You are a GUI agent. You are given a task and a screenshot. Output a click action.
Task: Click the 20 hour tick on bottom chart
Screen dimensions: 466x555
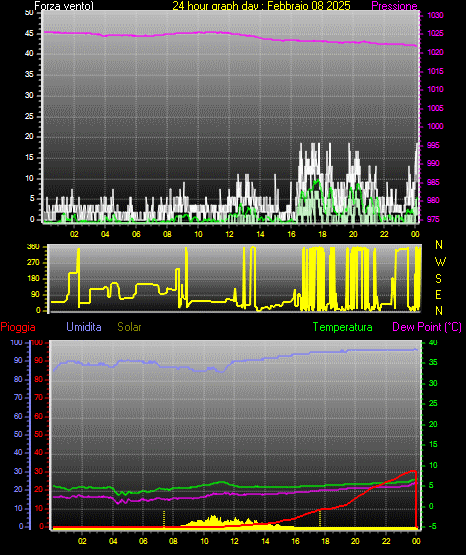click(x=355, y=541)
